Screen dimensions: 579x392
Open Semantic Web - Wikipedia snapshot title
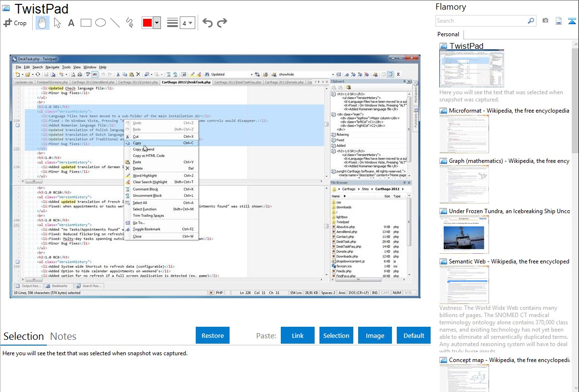[509, 261]
